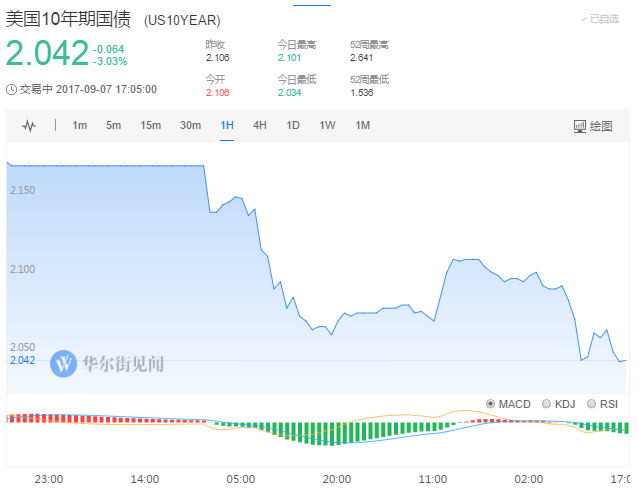The width and height of the screenshot is (639, 498).
Task: Select the KDJ indicator radio button
Action: pos(546,403)
